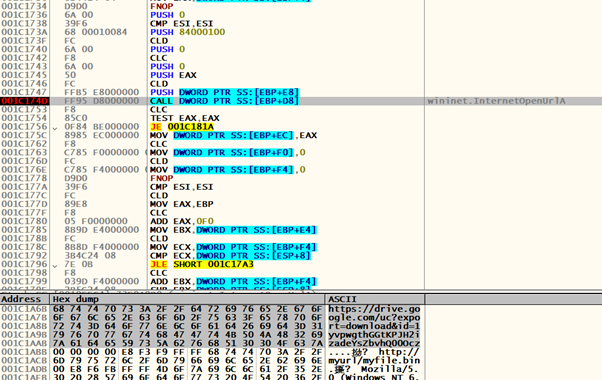Viewport: 602px width, 380px height.
Task: Click the JLE SHORT 001C17A3 instruction
Action: tap(202, 264)
